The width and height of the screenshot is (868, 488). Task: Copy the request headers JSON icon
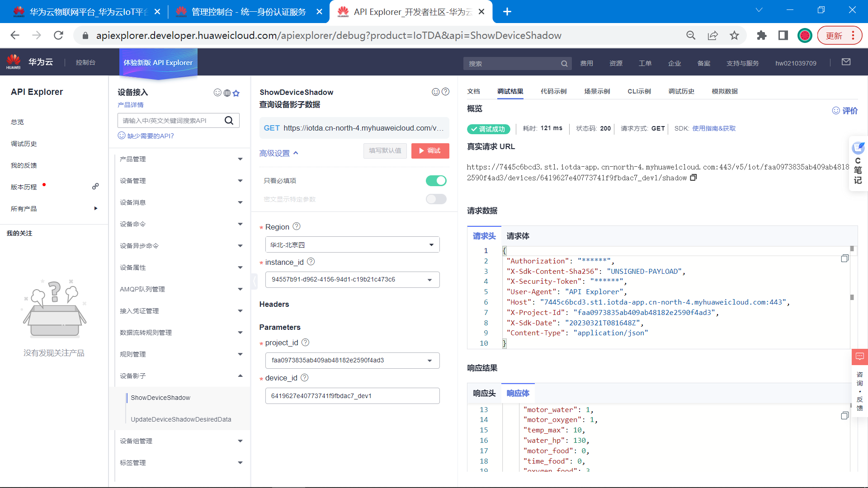point(844,258)
